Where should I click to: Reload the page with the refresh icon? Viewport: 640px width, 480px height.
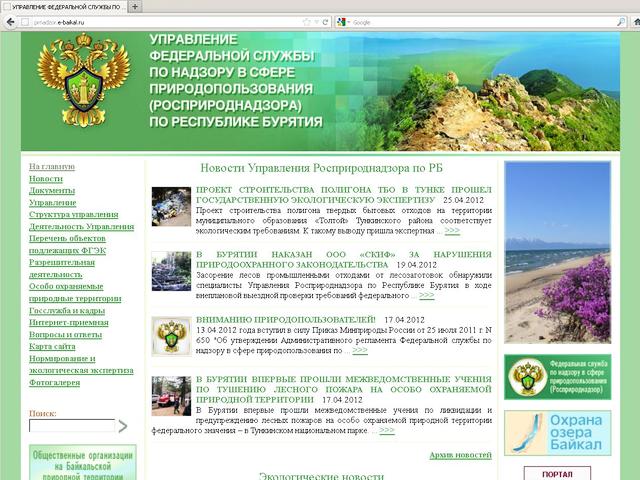325,22
